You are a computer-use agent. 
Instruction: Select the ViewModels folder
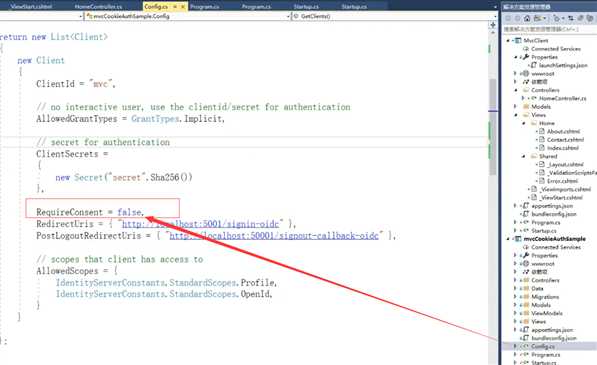547,313
